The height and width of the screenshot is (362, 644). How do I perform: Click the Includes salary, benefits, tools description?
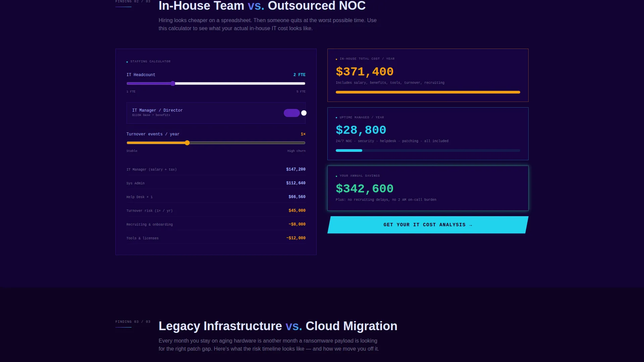point(390,83)
